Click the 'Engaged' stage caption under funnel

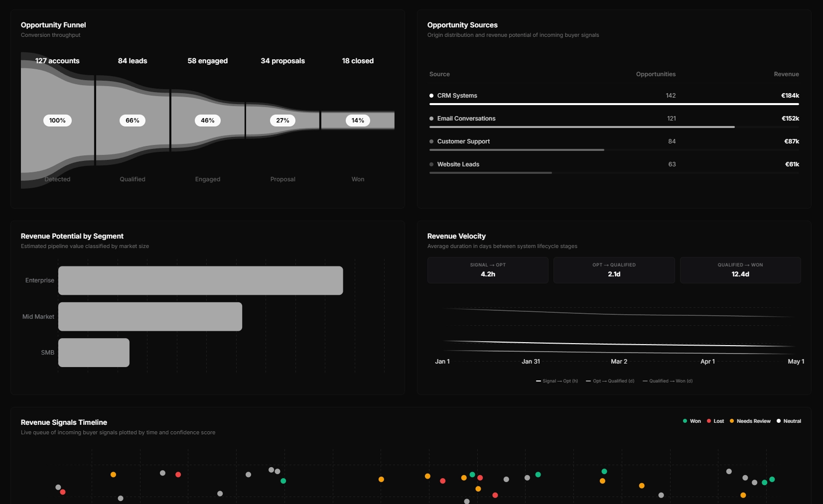pos(208,179)
